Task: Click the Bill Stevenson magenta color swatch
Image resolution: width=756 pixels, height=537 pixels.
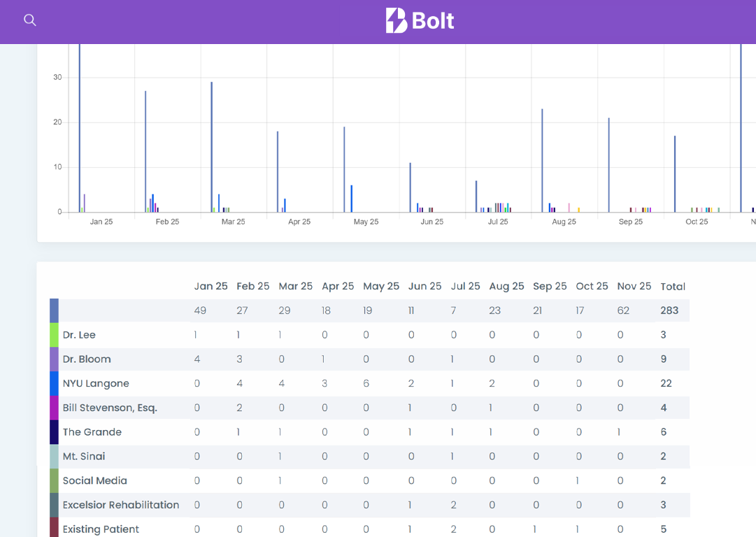Action: pyautogui.click(x=55, y=408)
